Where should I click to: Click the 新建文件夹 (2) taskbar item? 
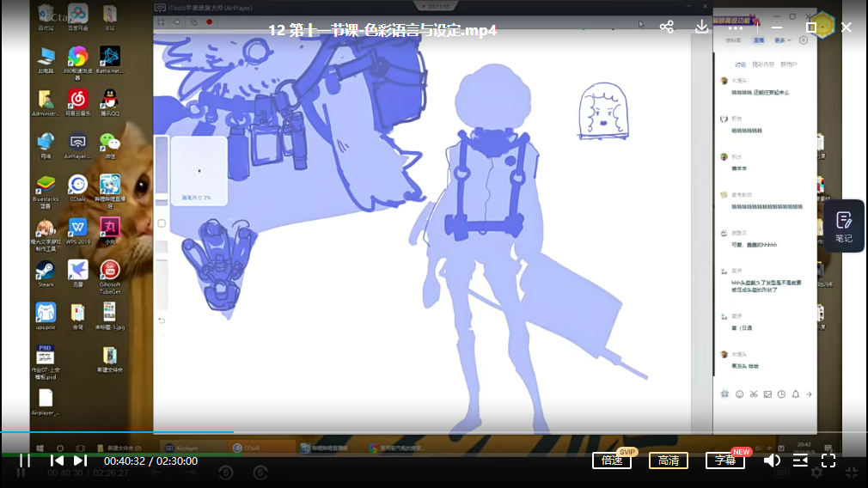[x=119, y=448]
